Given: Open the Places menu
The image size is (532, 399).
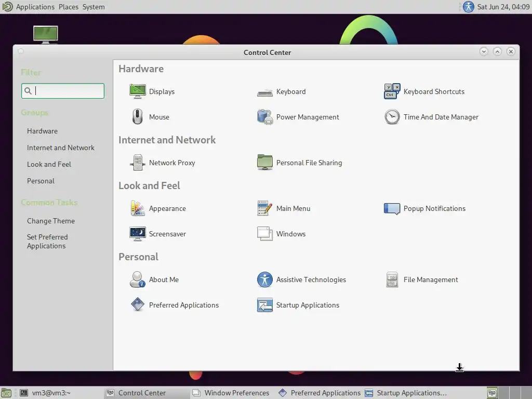Looking at the screenshot, I should click(x=68, y=7).
